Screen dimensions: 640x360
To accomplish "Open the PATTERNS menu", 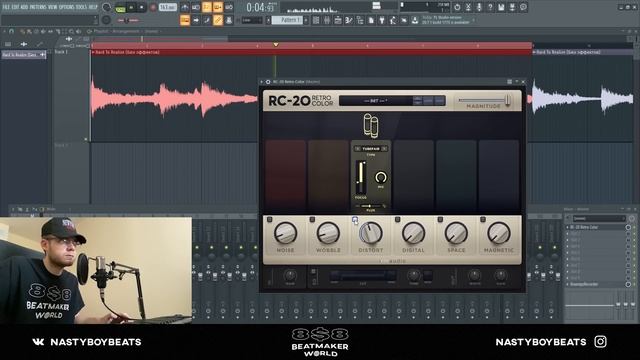I will [x=38, y=7].
